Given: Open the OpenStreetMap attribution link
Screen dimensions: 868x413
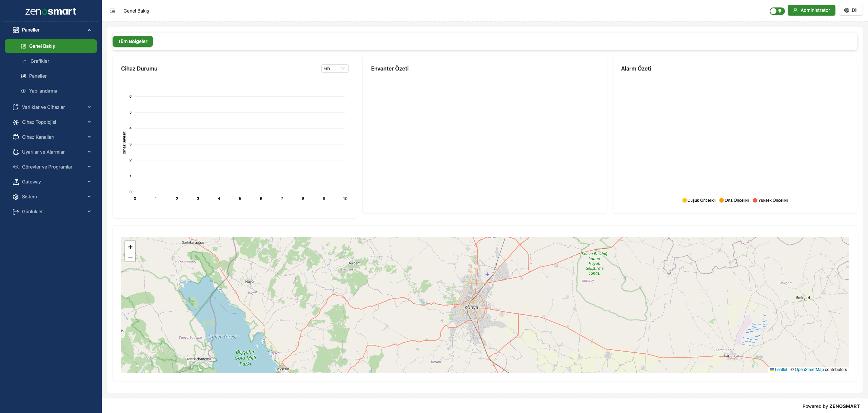Looking at the screenshot, I should pos(809,370).
